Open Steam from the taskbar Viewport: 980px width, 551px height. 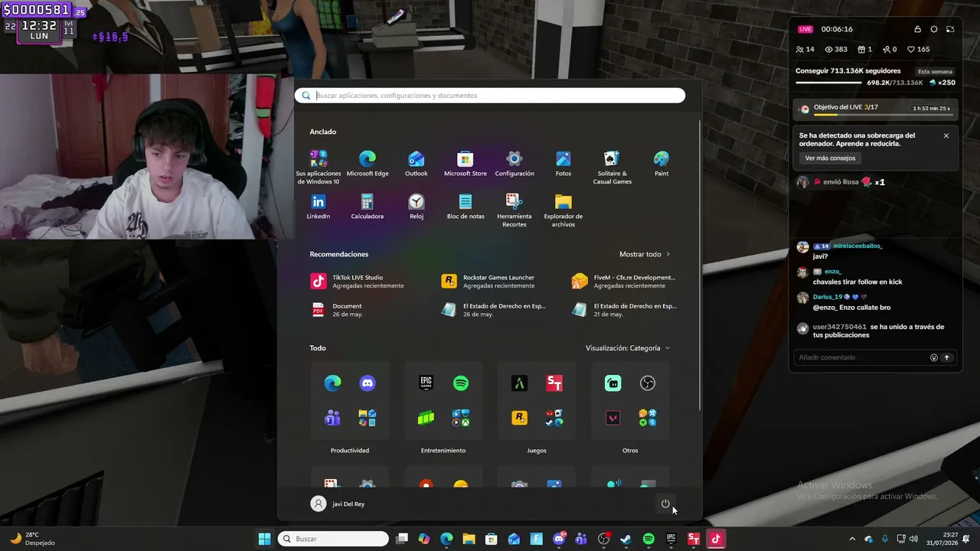pos(626,539)
